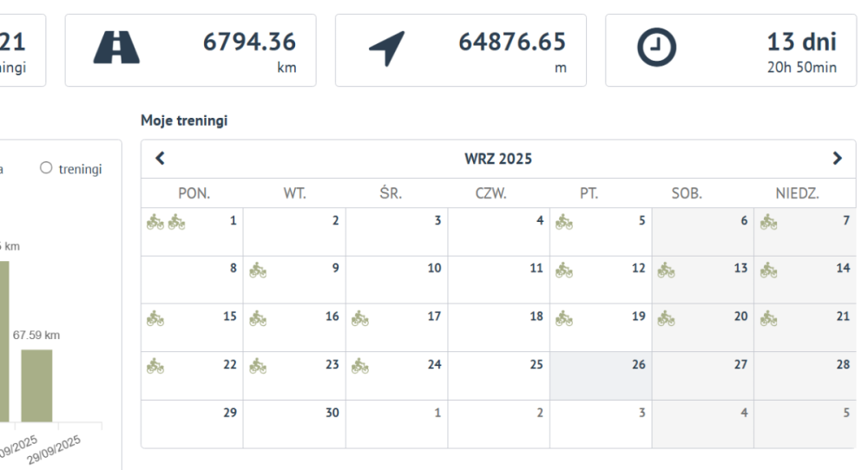Open the bike workout on September 21
The width and height of the screenshot is (868, 470).
point(768,319)
